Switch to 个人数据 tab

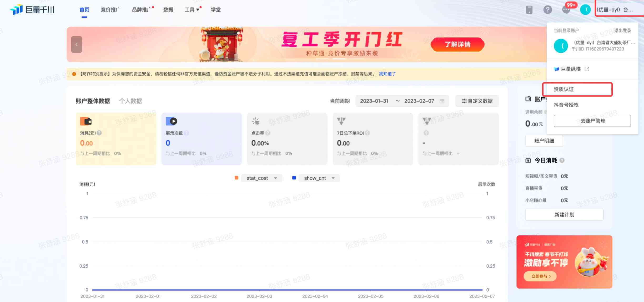130,101
